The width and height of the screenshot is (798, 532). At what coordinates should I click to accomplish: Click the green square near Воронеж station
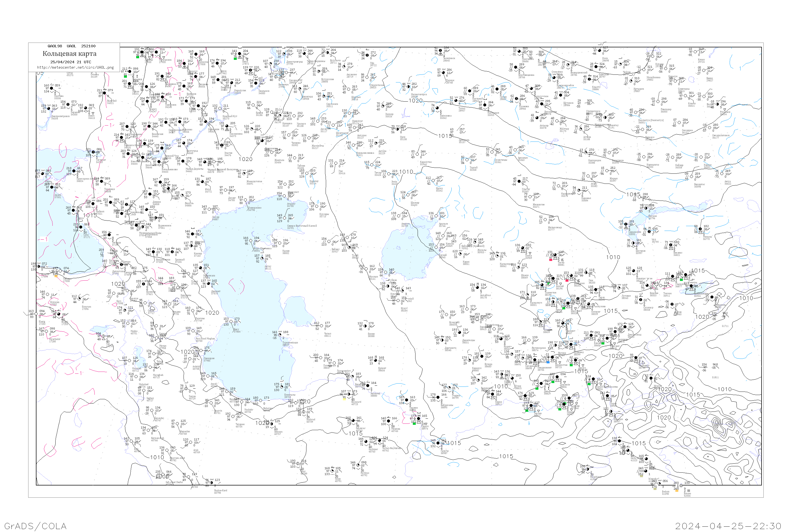pyautogui.click(x=126, y=76)
